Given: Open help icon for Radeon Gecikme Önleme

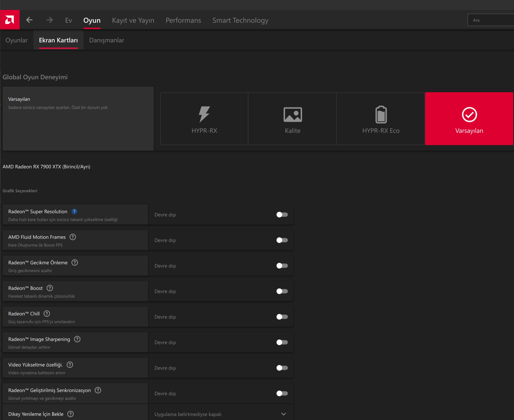Looking at the screenshot, I should pos(75,262).
